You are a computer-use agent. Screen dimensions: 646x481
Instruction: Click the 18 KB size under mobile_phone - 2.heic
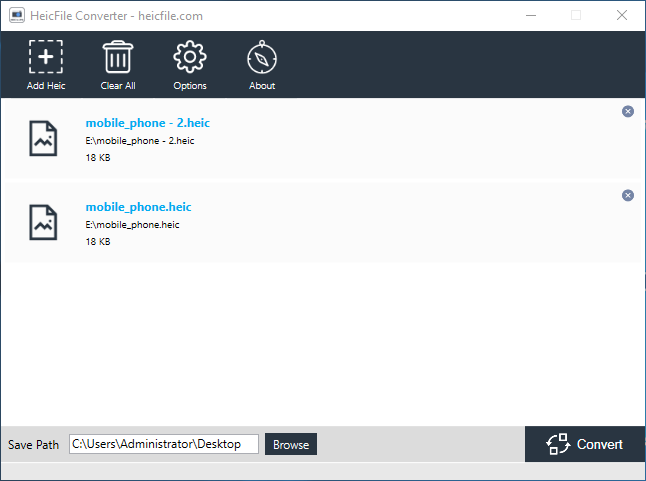click(x=98, y=158)
